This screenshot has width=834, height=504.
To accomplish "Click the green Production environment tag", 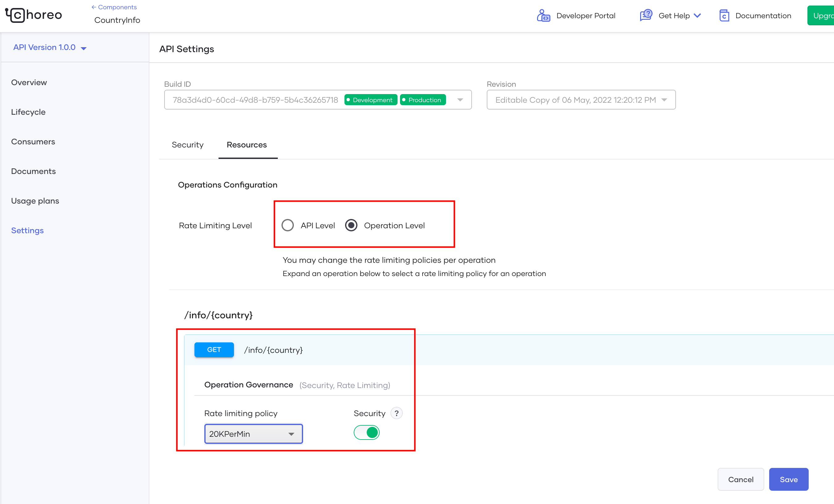I will [423, 100].
